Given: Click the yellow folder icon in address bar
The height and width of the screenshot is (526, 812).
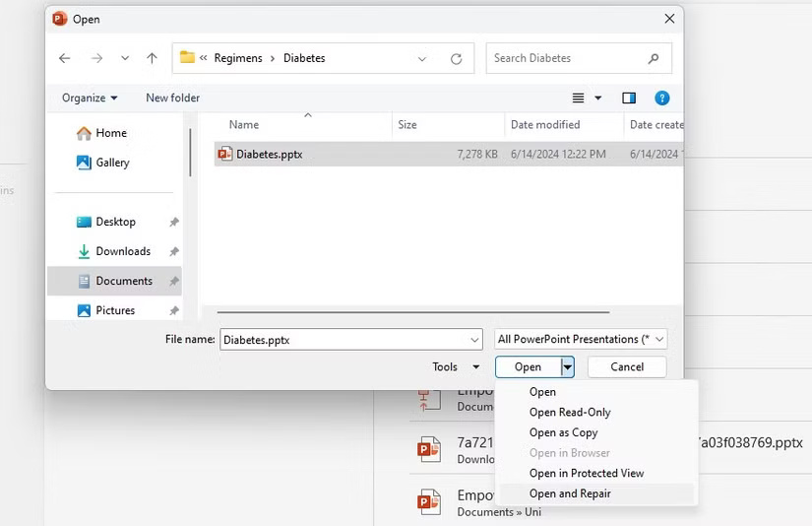Looking at the screenshot, I should point(187,57).
